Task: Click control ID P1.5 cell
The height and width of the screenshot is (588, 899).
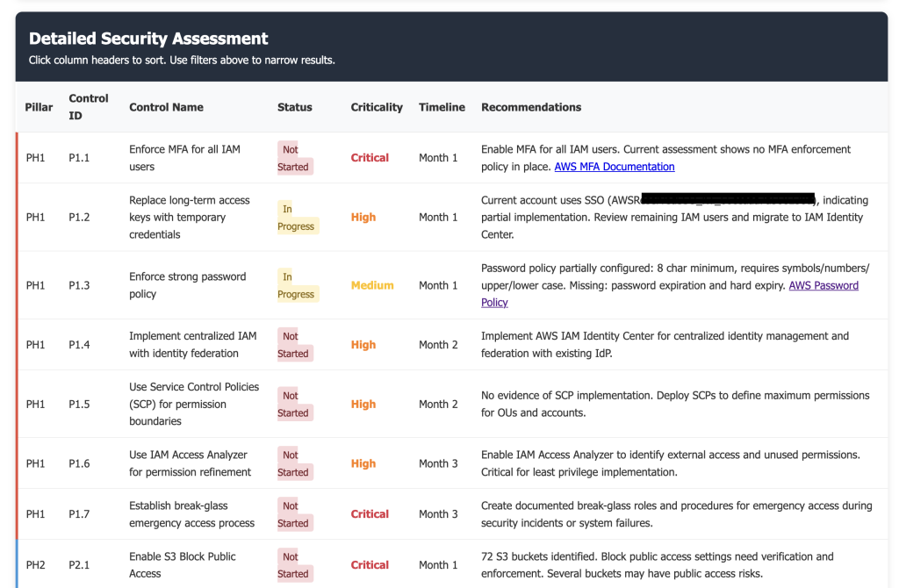Action: click(x=81, y=405)
